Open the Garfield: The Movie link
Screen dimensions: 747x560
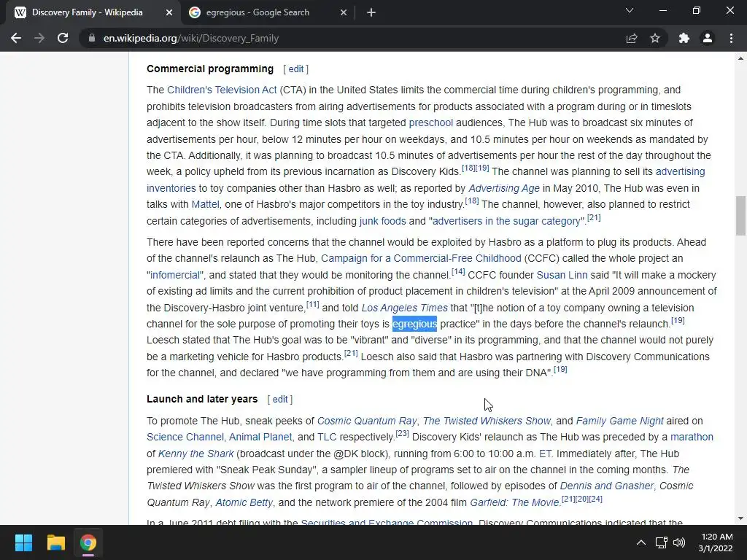pos(514,503)
